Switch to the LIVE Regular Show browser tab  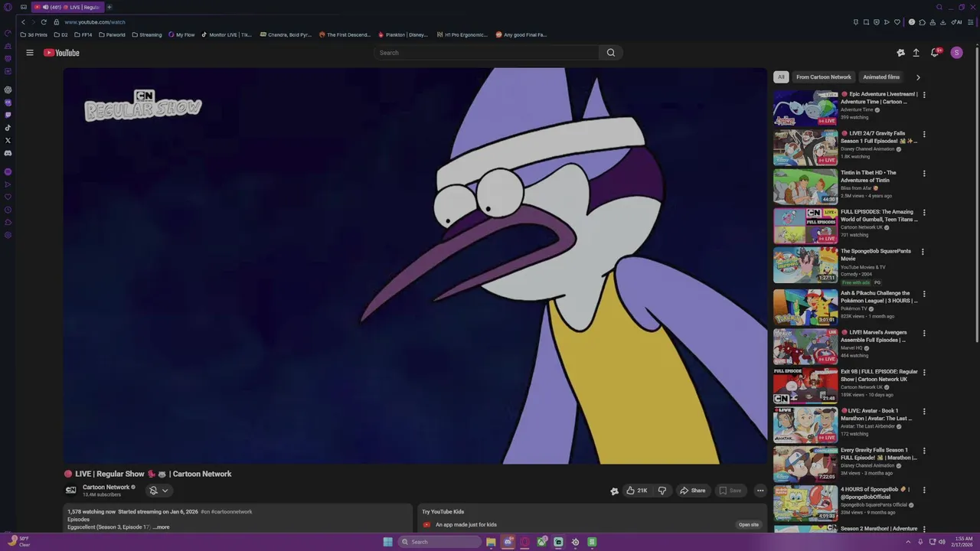pyautogui.click(x=67, y=7)
